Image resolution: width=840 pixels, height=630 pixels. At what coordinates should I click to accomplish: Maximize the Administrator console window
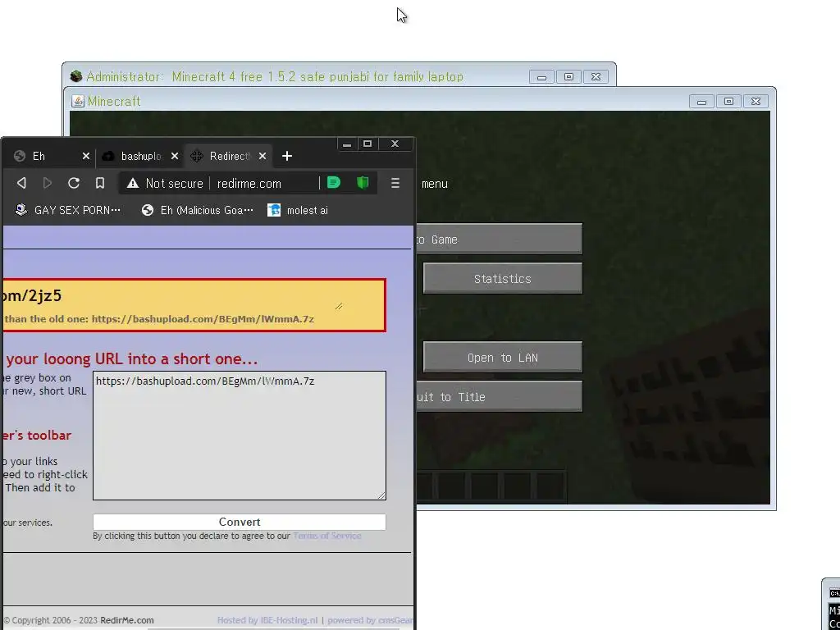(569, 76)
